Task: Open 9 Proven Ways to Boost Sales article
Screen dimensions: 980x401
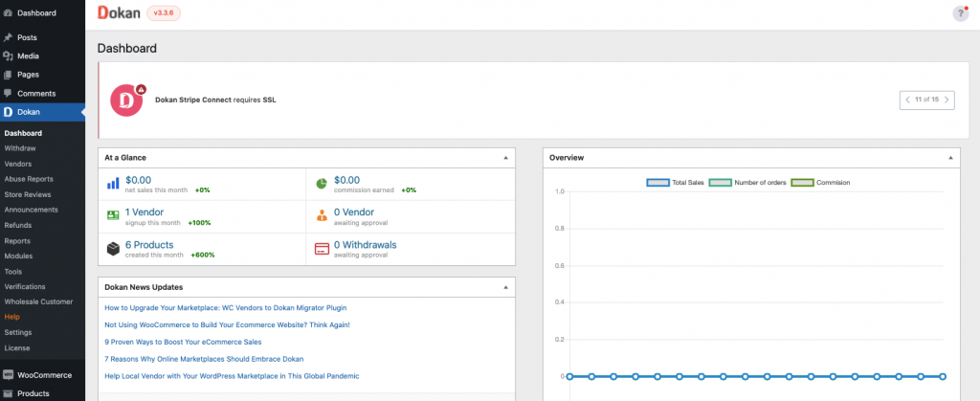Action: tap(183, 343)
